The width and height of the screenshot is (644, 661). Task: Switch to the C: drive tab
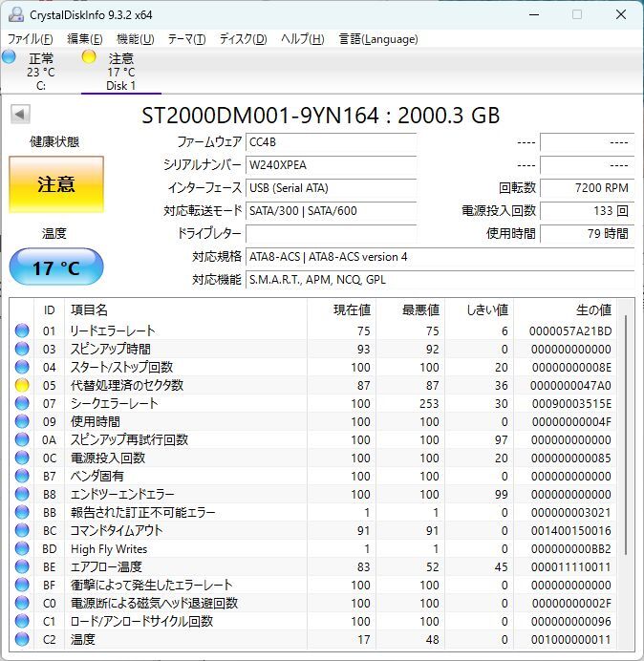click(41, 72)
